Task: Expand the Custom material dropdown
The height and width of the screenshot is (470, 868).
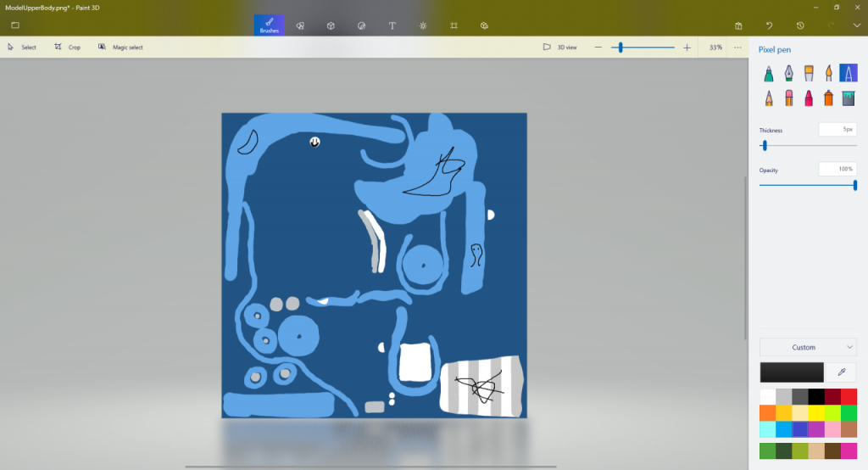Action: point(808,347)
